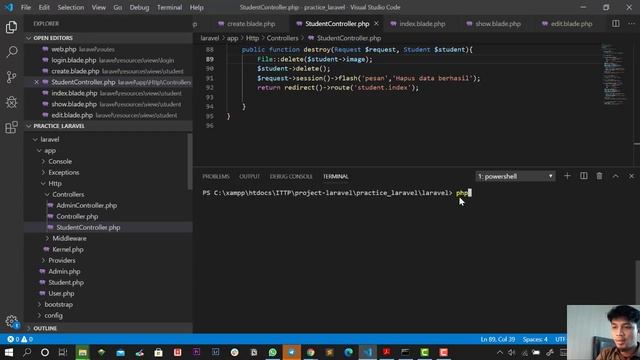Expand the Providers folder
Screen dimensions: 640x360
[62, 260]
